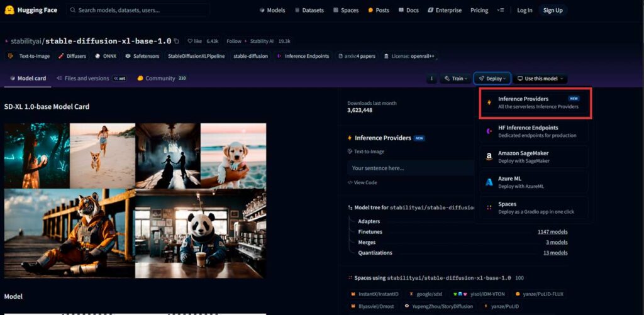Open the License openrail++ tag

(x=409, y=56)
